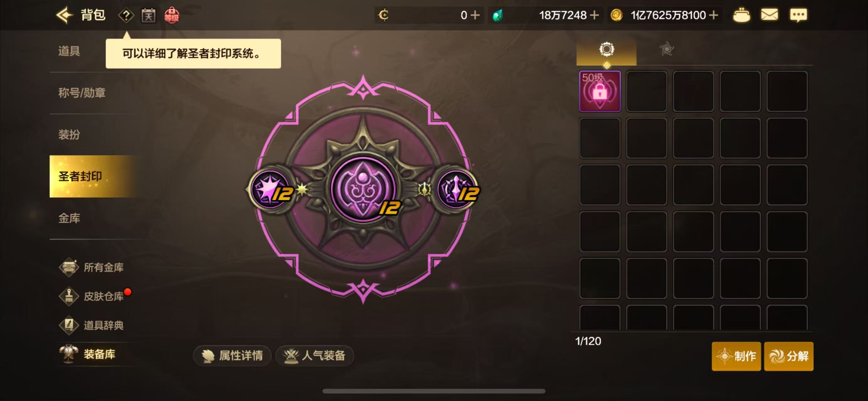This screenshot has height=401, width=868.
Task: Switch to the star emblem inventory tab
Action: click(x=666, y=49)
